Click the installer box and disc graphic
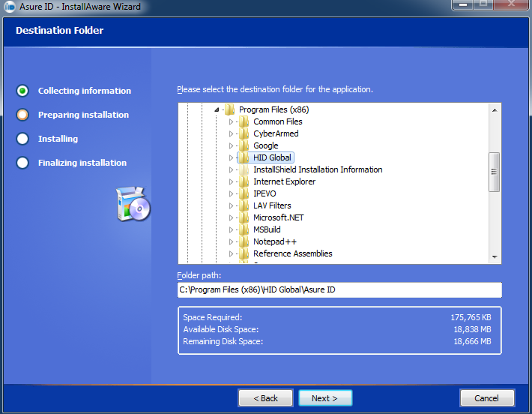Image resolution: width=532 pixels, height=414 pixels. click(x=133, y=204)
